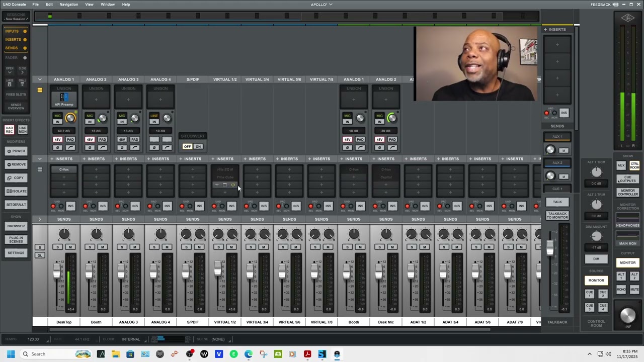Open Snipping Tool from the taskbar

263,354
